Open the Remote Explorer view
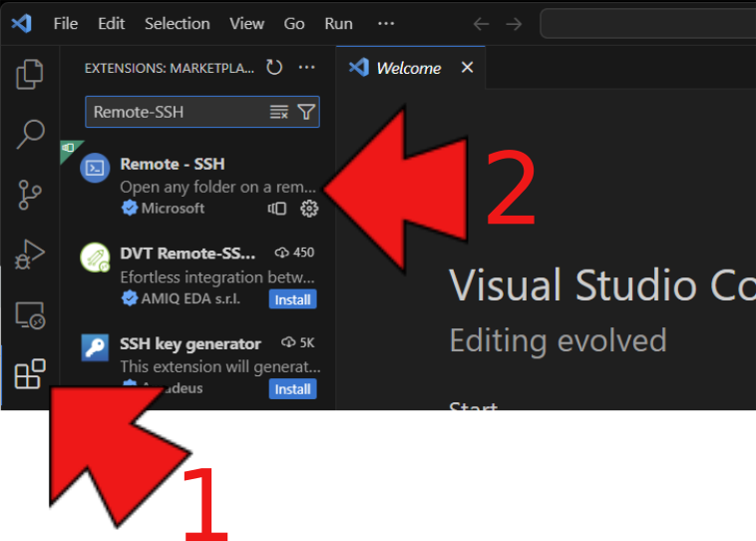Viewport: 756px width, 541px height. 30,315
